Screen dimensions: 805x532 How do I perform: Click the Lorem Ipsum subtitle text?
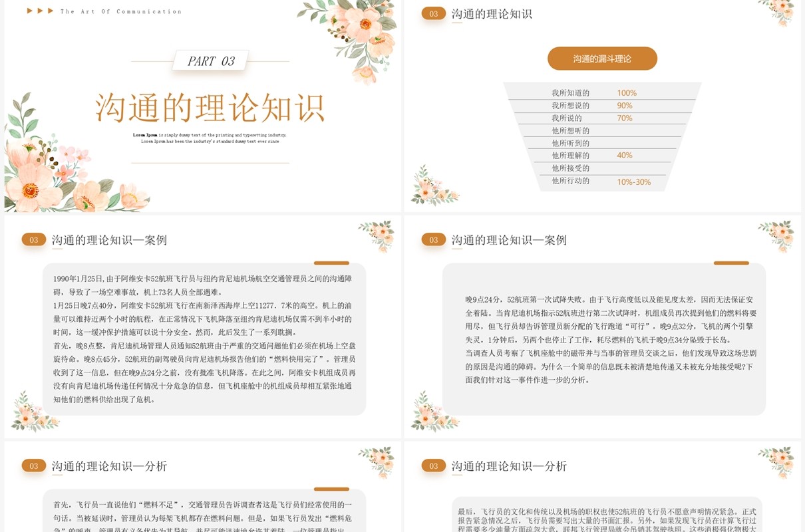tap(210, 138)
